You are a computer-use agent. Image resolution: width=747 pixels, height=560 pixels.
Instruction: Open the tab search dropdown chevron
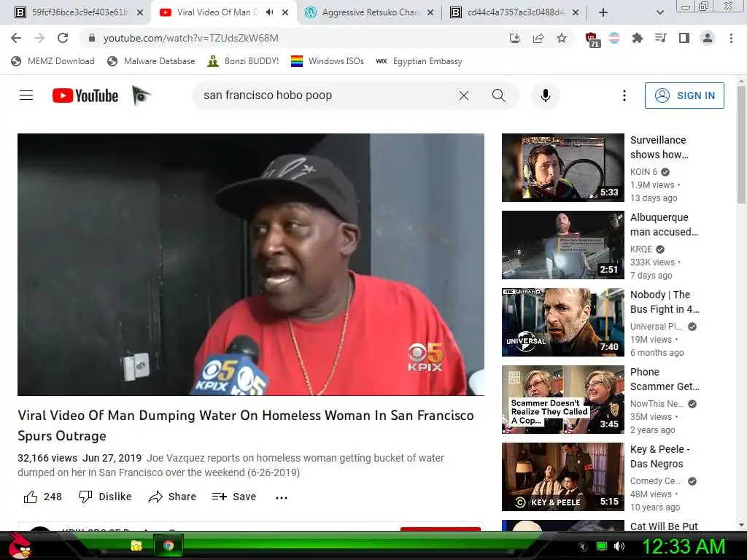click(659, 12)
